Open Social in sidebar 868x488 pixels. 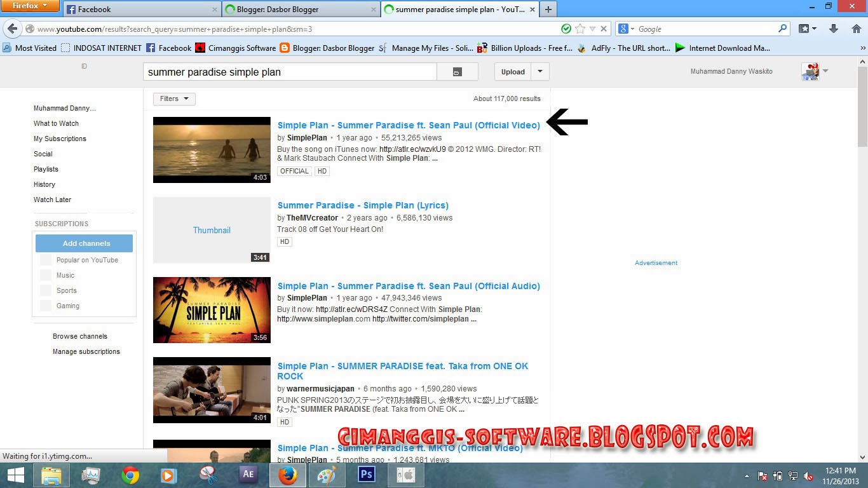pyautogui.click(x=43, y=154)
